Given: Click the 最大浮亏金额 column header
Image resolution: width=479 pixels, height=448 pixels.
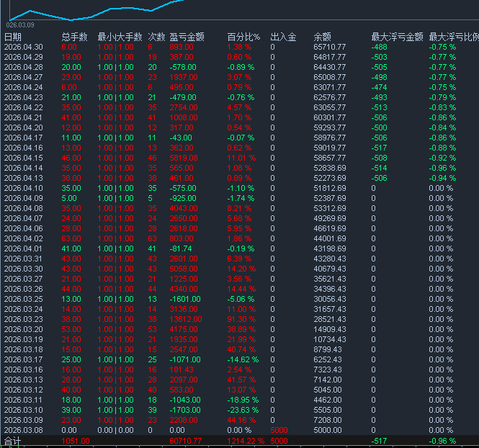Looking at the screenshot, I should 397,37.
